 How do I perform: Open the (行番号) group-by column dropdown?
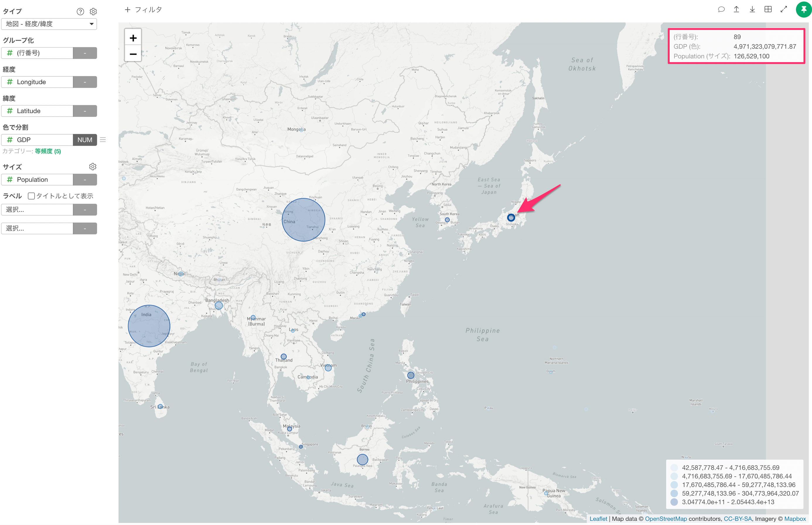tap(37, 53)
